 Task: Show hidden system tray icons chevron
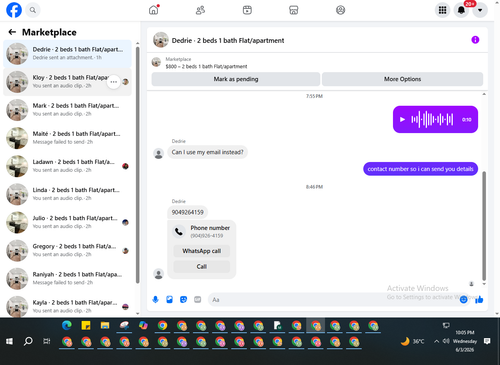pos(436,341)
